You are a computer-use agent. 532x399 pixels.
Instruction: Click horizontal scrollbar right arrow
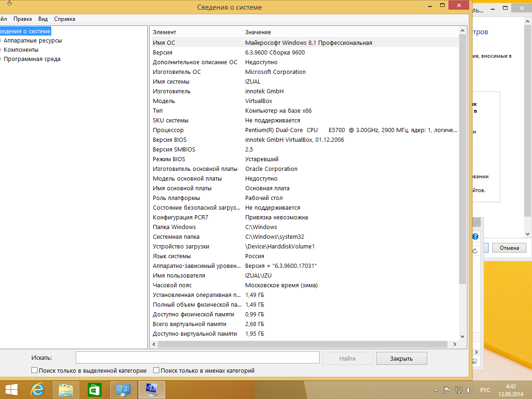click(454, 344)
